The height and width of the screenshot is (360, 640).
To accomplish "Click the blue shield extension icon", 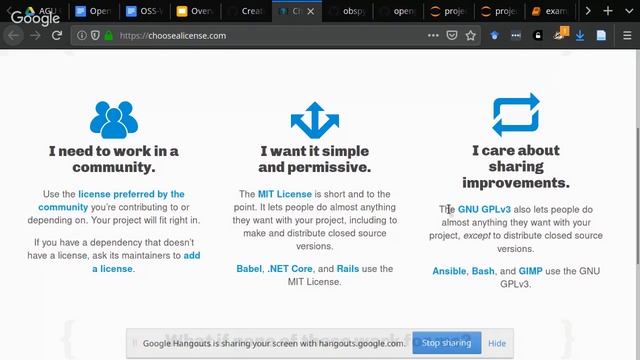I will pos(494,36).
